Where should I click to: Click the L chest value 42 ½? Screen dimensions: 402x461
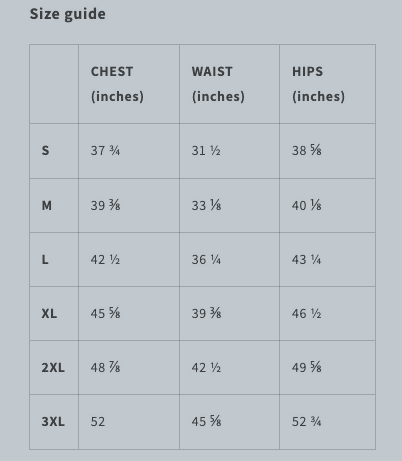[105, 260]
